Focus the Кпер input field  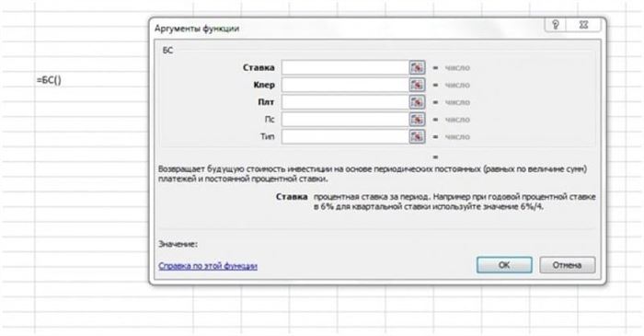click(345, 85)
